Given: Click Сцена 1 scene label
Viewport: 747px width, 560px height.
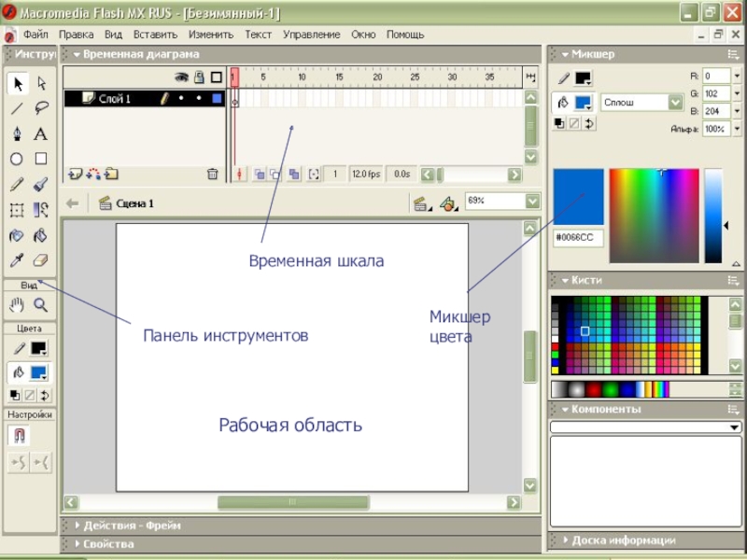Looking at the screenshot, I should point(134,203).
